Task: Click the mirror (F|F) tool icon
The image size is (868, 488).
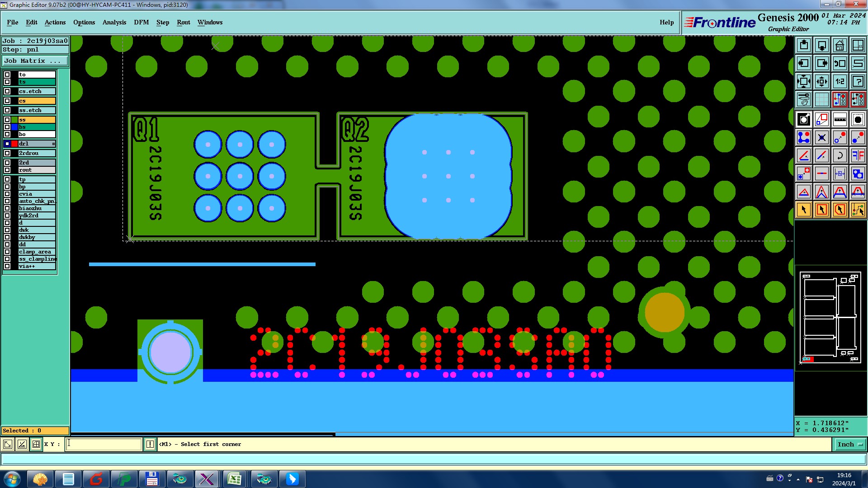Action: [x=858, y=155]
